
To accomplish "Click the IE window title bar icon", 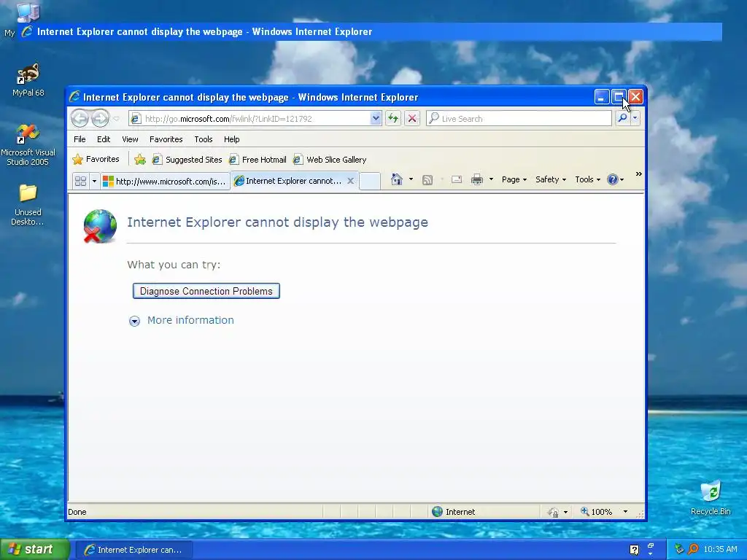I will (75, 97).
